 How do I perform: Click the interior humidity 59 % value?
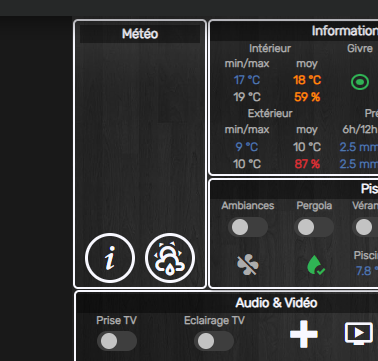point(307,97)
